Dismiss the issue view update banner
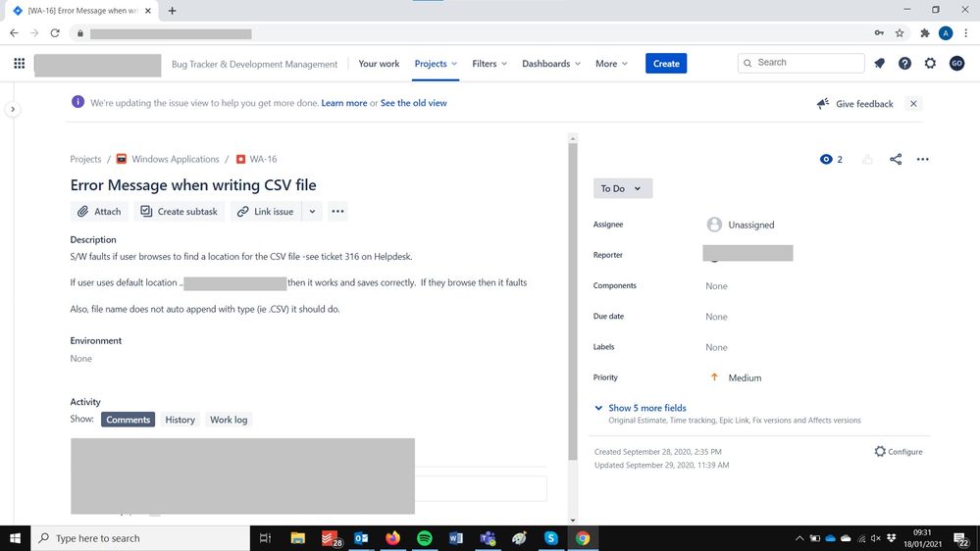Viewport: 980px width, 551px height. [913, 104]
